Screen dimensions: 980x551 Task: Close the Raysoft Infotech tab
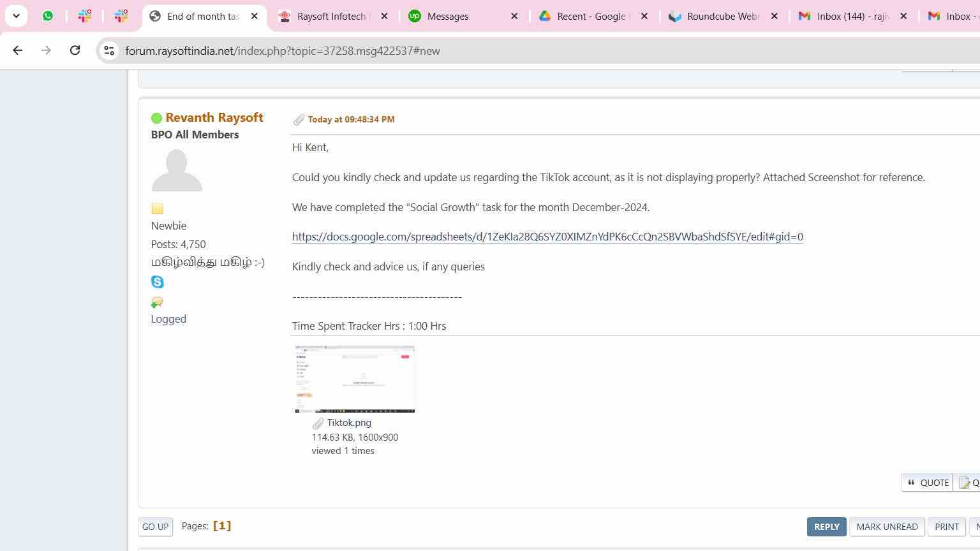tap(384, 17)
